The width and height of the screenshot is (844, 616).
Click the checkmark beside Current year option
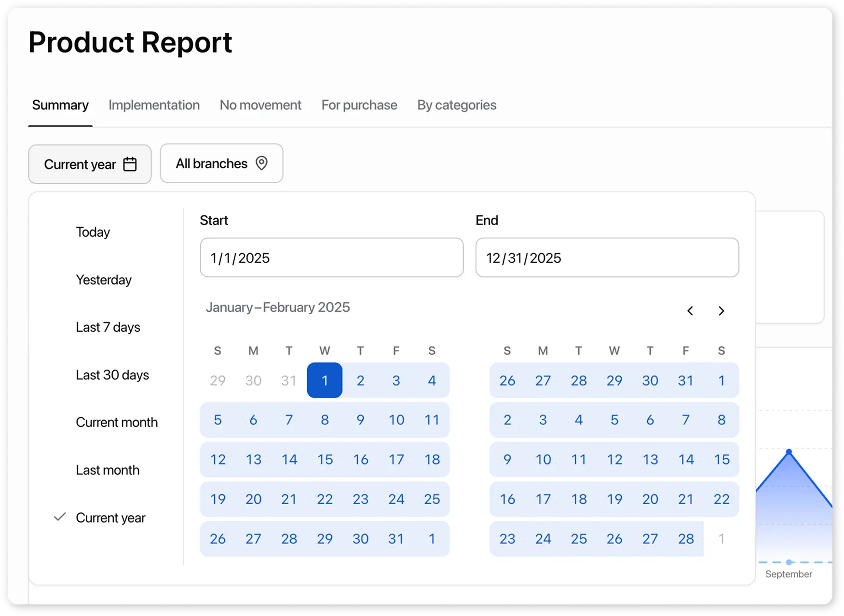59,517
